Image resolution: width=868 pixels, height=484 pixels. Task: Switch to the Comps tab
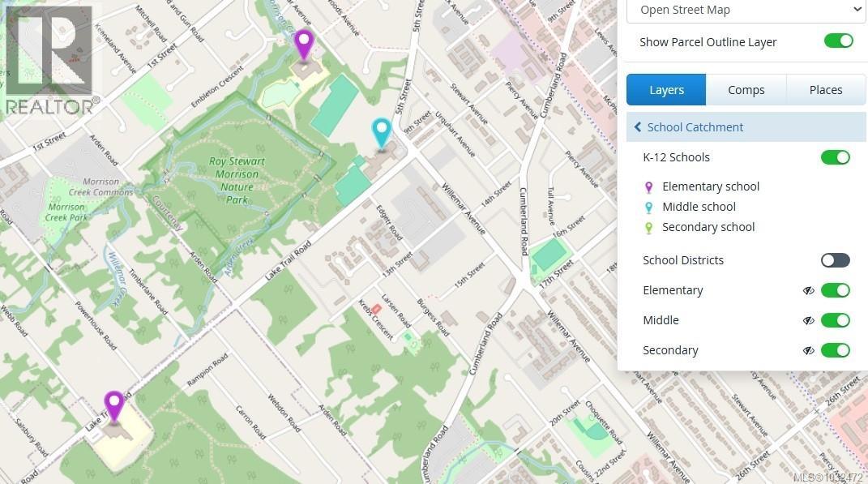pyautogui.click(x=746, y=90)
